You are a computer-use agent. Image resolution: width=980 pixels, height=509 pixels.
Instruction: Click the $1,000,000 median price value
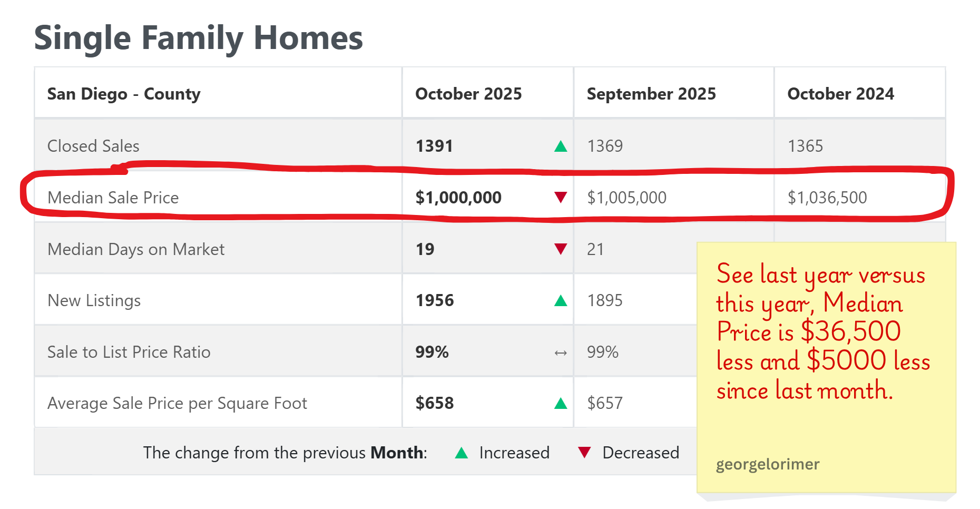pos(458,198)
